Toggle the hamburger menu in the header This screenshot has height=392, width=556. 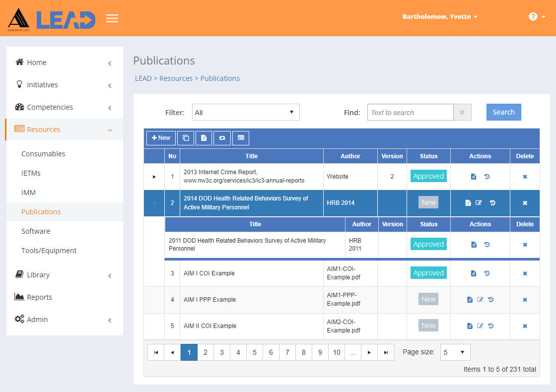pos(112,19)
